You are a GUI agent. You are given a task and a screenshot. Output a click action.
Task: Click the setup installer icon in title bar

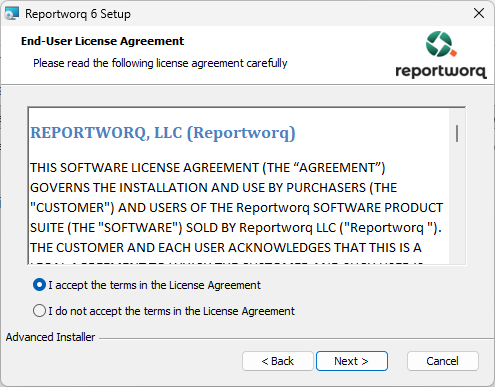pyautogui.click(x=12, y=14)
